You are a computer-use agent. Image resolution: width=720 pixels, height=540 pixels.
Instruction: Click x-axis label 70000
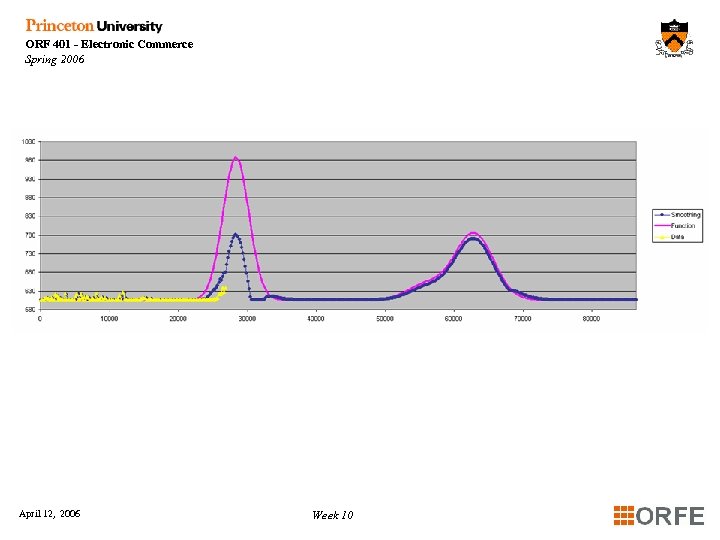point(523,319)
